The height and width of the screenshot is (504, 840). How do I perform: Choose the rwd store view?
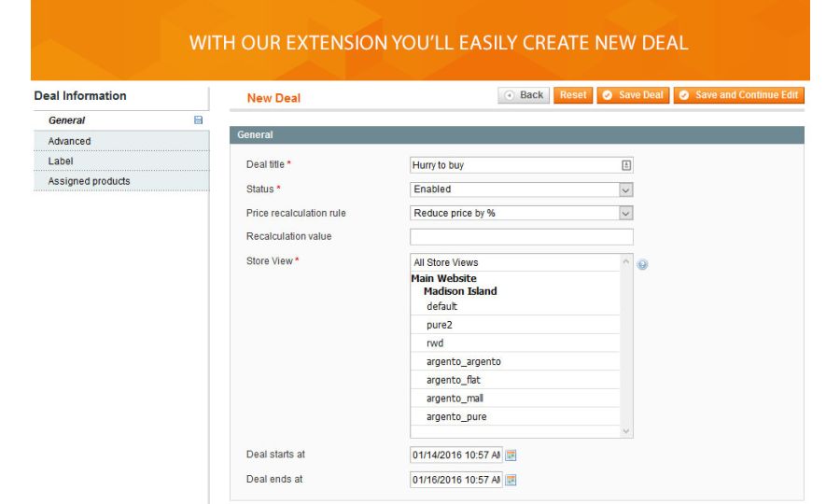435,343
